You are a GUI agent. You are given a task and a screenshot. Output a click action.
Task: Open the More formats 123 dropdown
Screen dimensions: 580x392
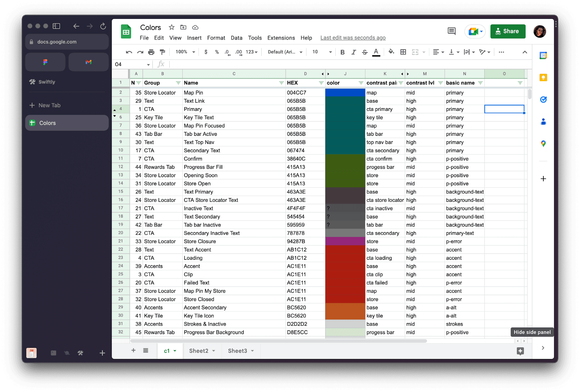252,52
